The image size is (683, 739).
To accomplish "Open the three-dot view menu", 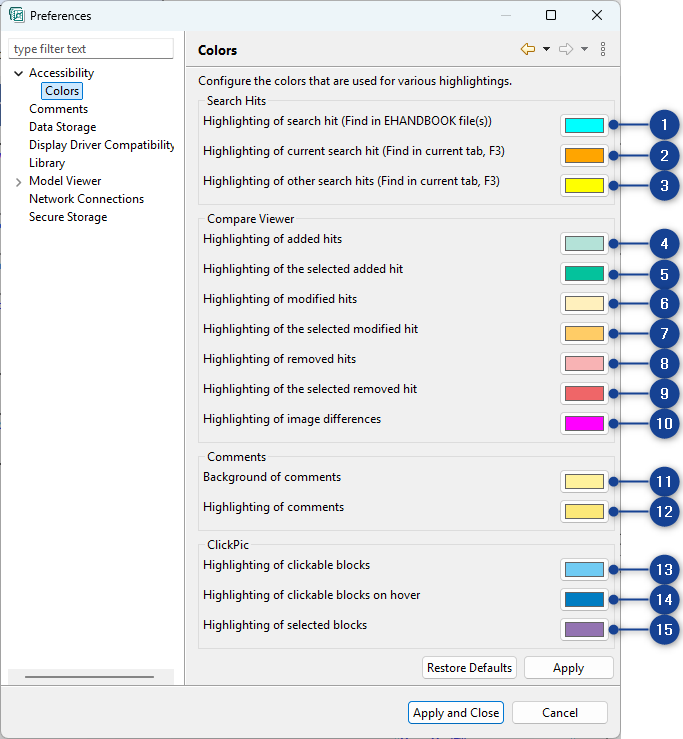I will [x=603, y=49].
